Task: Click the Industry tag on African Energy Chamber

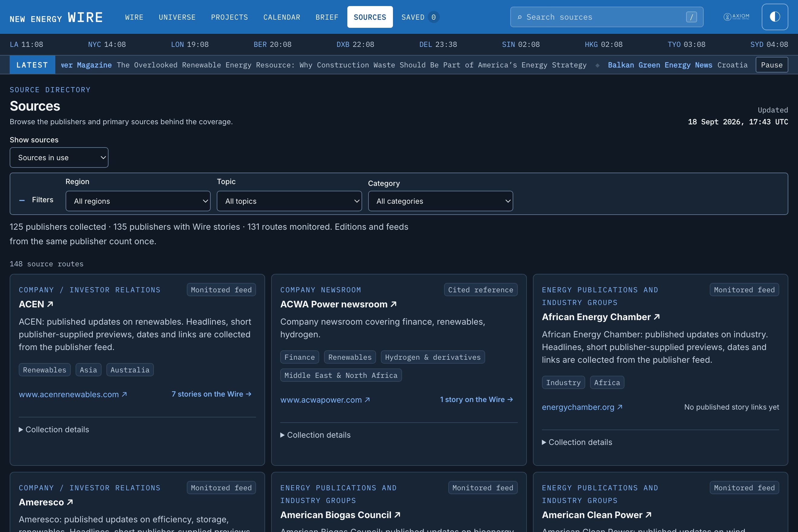Action: pos(563,382)
